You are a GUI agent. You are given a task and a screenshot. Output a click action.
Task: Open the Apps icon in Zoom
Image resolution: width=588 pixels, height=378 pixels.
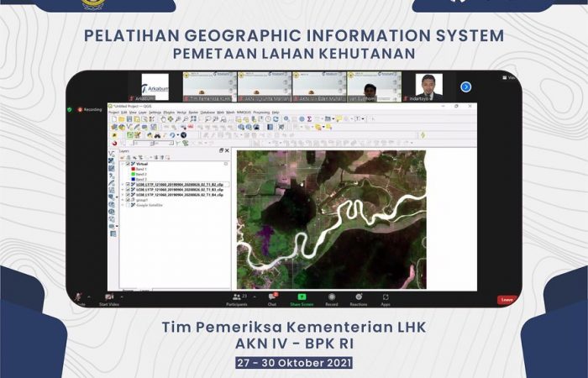(386, 297)
